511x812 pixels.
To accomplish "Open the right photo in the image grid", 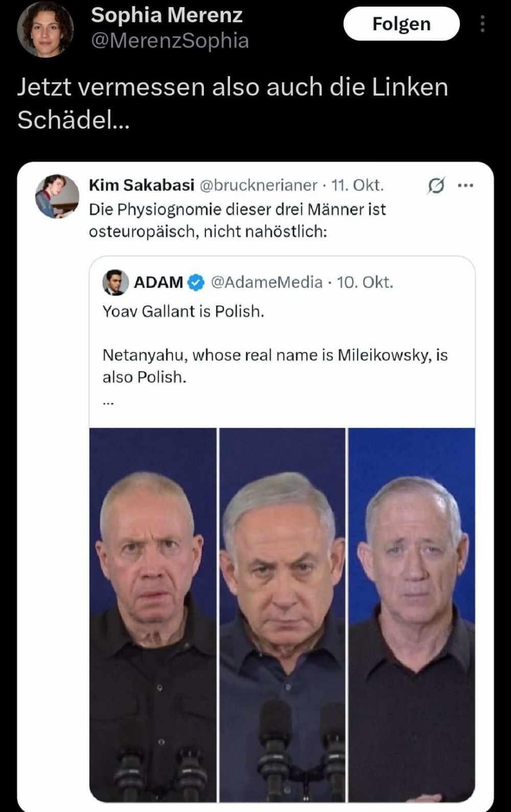I will point(412,614).
